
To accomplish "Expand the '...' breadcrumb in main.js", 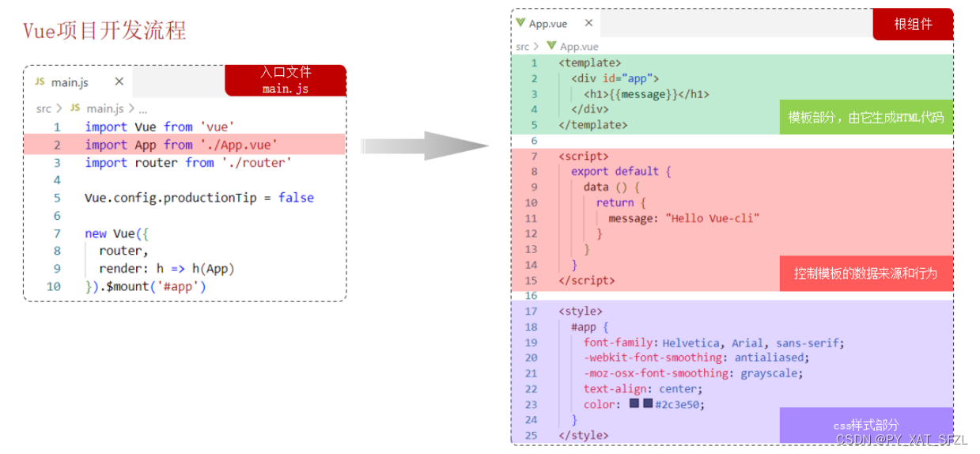I will tap(143, 108).
